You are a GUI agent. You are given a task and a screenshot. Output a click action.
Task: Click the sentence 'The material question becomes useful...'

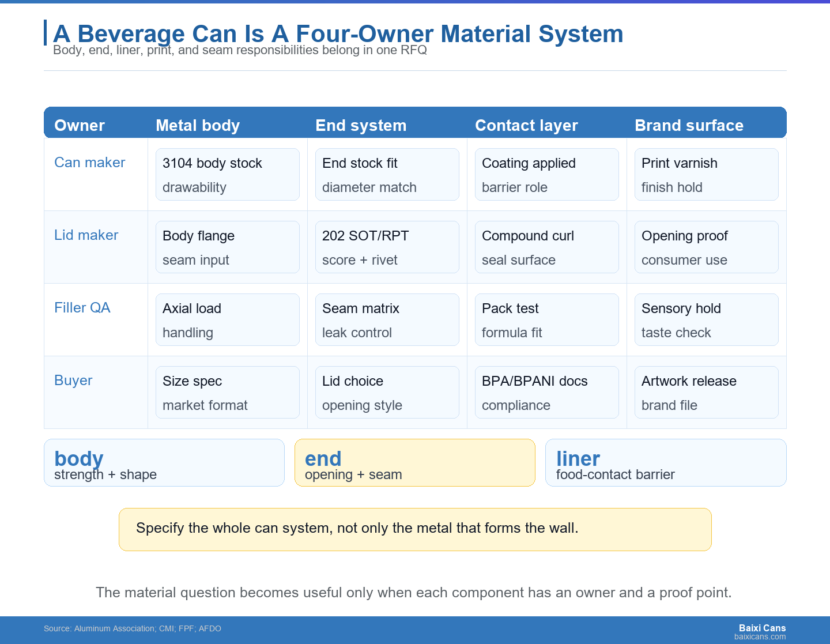pos(414,593)
